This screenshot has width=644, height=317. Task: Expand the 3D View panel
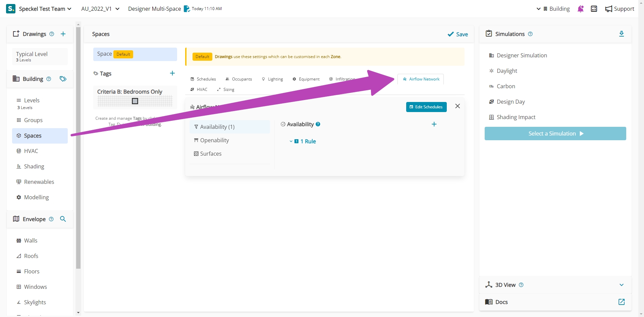point(621,285)
